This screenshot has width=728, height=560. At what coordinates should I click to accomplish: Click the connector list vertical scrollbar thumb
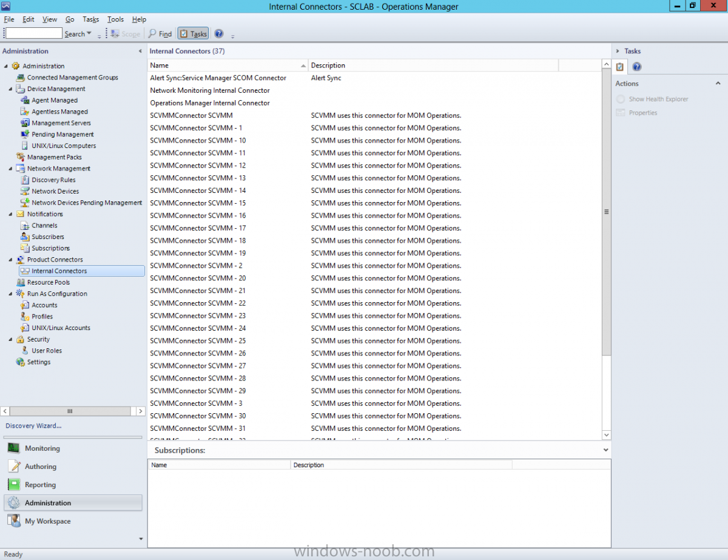[x=606, y=212]
